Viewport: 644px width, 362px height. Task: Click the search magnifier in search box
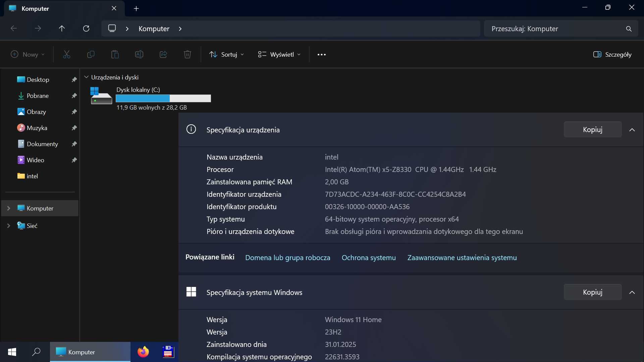629,29
